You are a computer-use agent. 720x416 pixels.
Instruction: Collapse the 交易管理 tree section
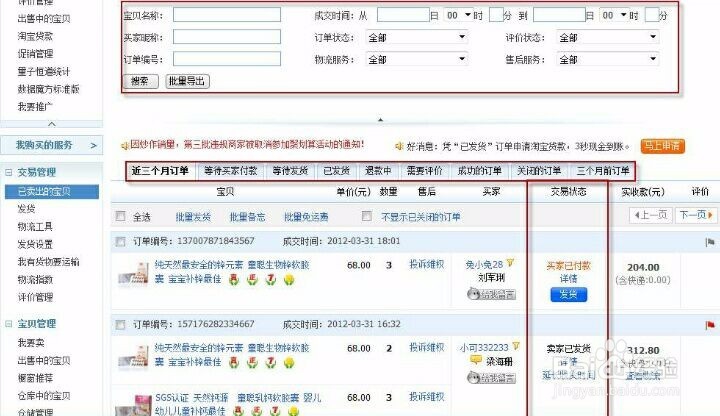[9, 173]
